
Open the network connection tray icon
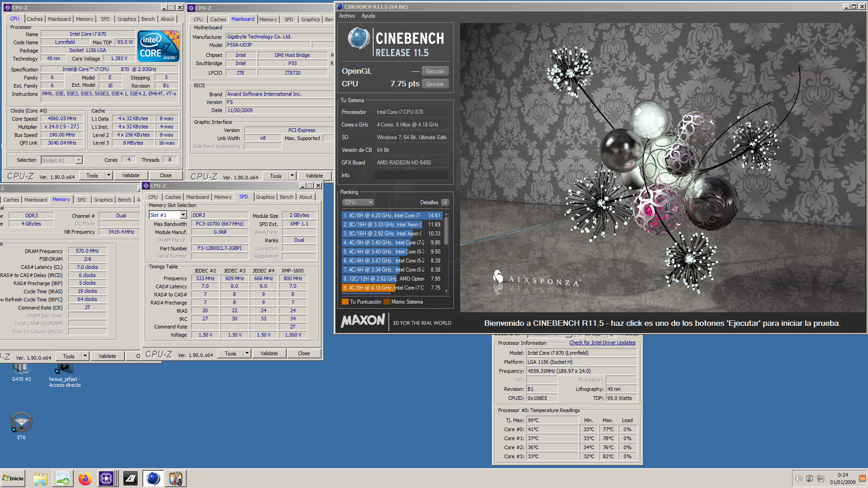[x=821, y=479]
